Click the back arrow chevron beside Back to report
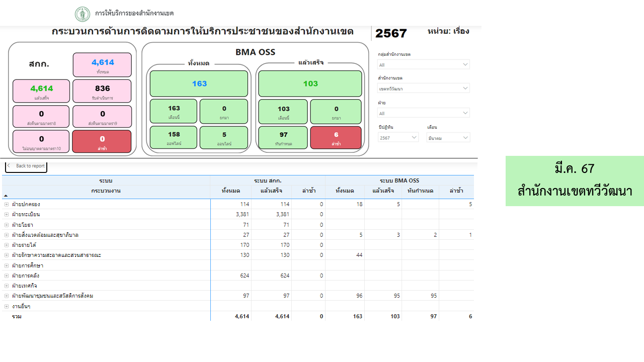Viewport: 644px width, 362px height. [9, 166]
